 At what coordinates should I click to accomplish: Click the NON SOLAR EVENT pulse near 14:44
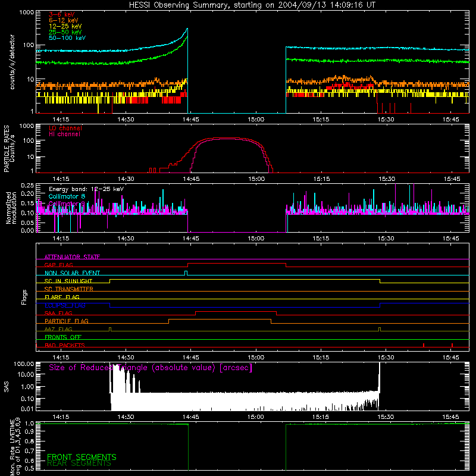pyautogui.click(x=186, y=273)
